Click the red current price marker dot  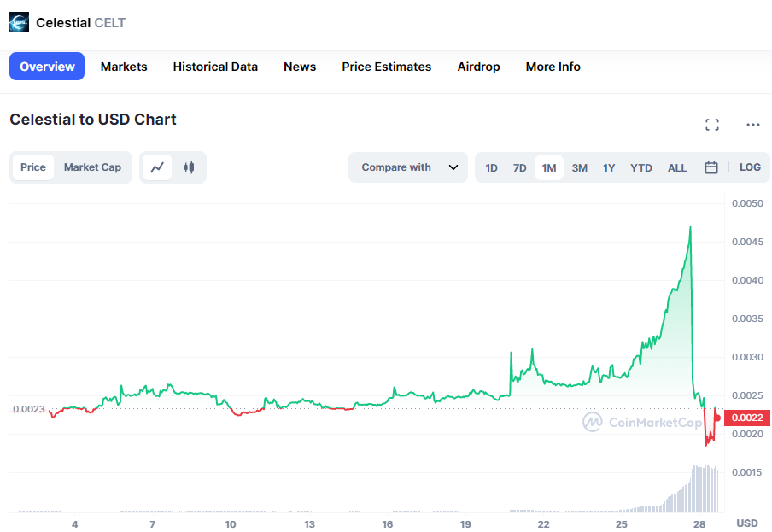717,418
